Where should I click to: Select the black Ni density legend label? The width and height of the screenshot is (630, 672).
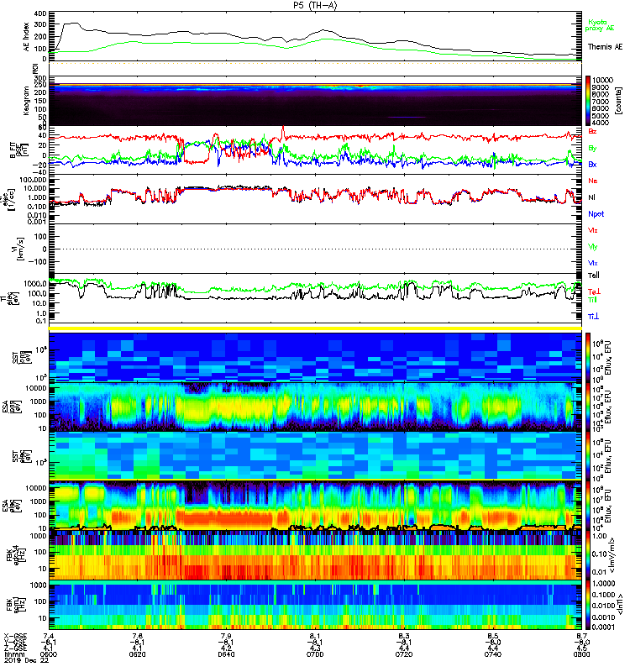[592, 197]
